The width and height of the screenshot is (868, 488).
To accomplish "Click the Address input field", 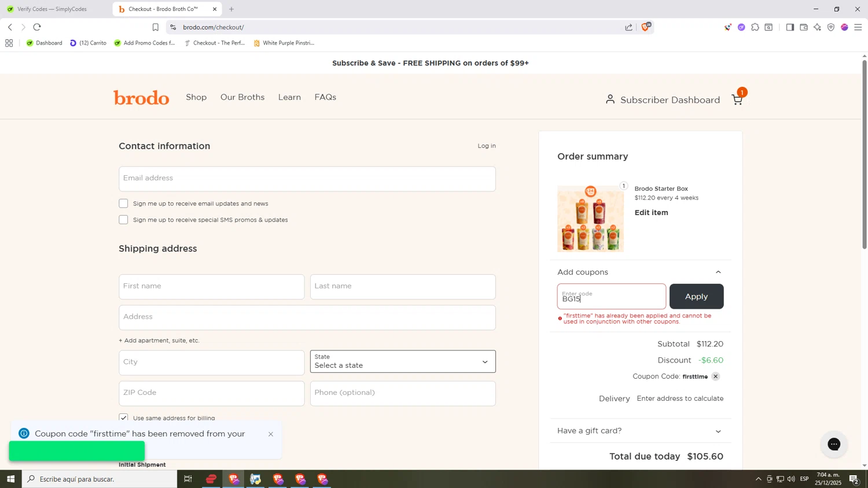I will 307,317.
